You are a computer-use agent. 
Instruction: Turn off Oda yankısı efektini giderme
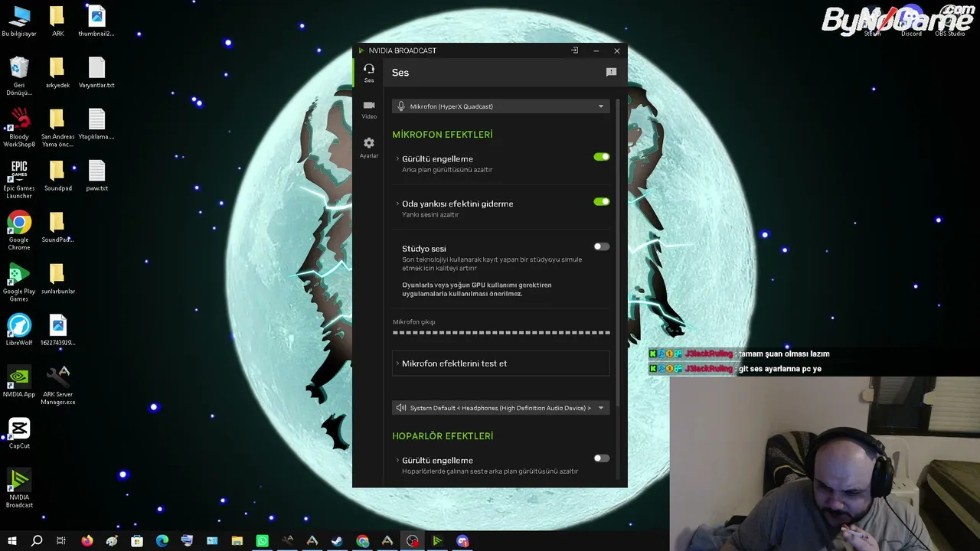(x=602, y=202)
